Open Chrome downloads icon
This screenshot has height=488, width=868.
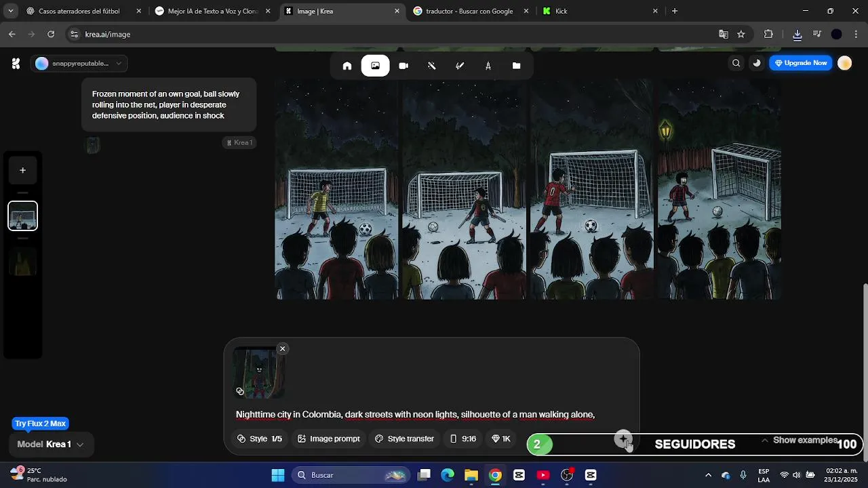pos(797,34)
